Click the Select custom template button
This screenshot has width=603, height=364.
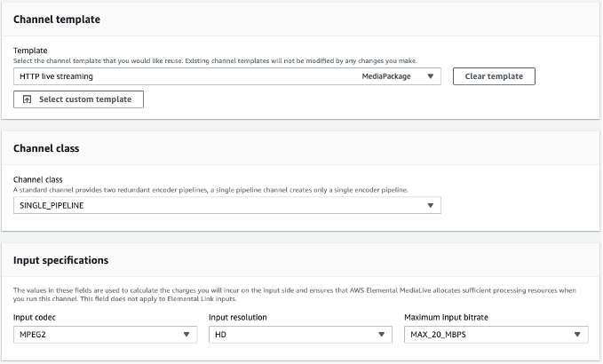point(78,99)
